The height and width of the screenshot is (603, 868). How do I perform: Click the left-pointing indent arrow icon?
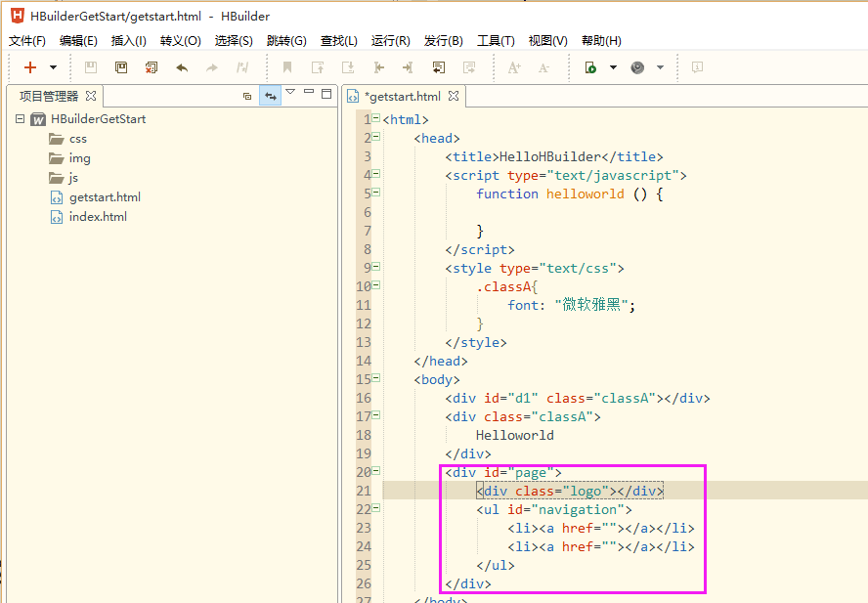click(378, 67)
